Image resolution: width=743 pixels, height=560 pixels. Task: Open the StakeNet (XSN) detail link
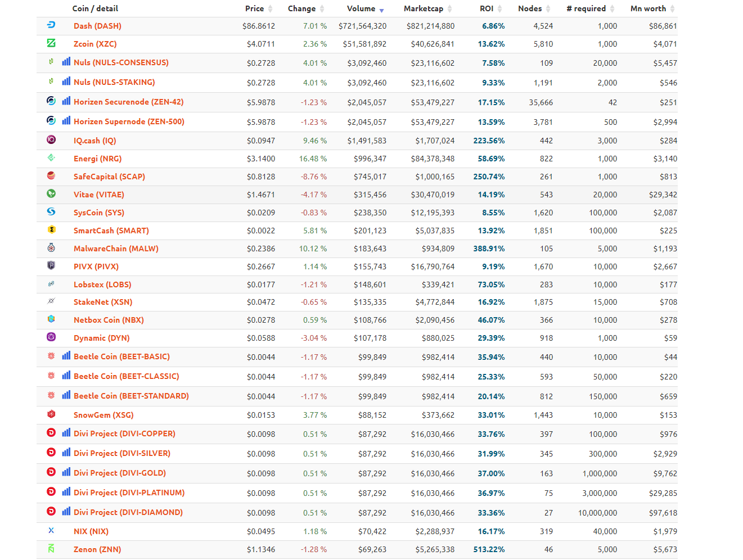103,302
